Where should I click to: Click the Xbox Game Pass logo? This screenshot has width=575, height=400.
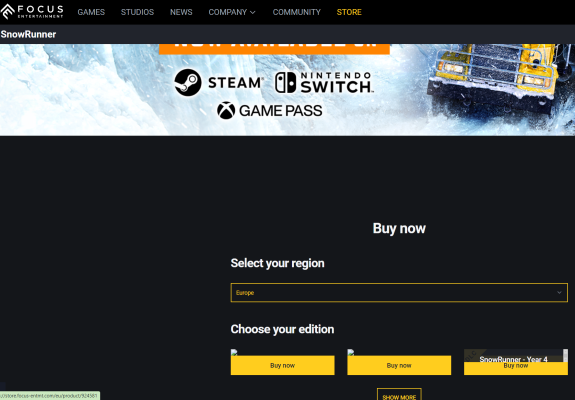click(x=270, y=110)
